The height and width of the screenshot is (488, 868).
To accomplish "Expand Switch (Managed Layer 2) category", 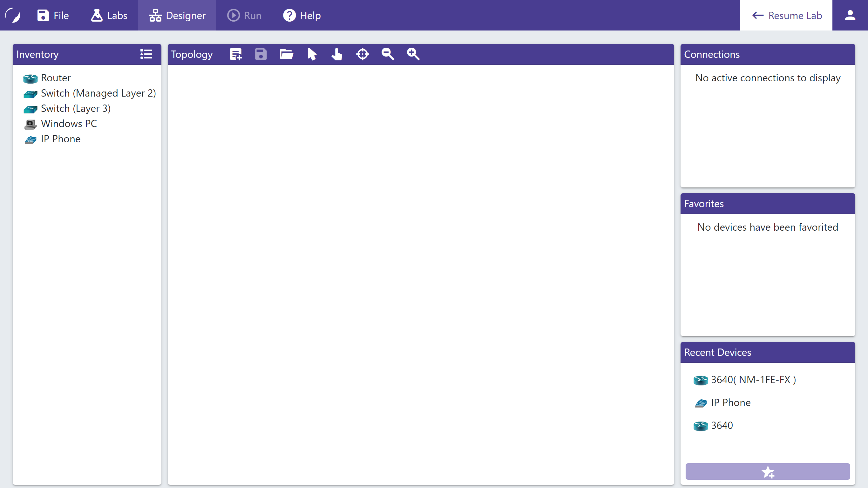I will 98,93.
